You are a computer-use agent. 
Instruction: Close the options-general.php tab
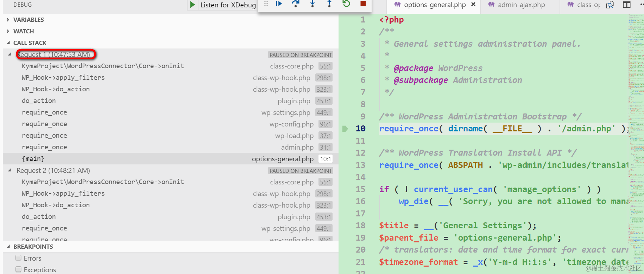[x=473, y=5]
